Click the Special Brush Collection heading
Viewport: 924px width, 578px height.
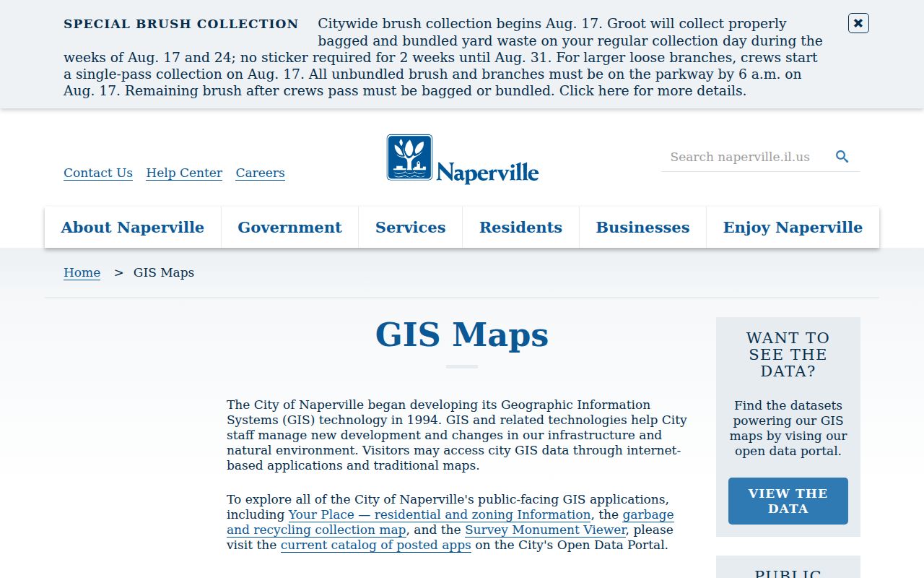pyautogui.click(x=180, y=24)
